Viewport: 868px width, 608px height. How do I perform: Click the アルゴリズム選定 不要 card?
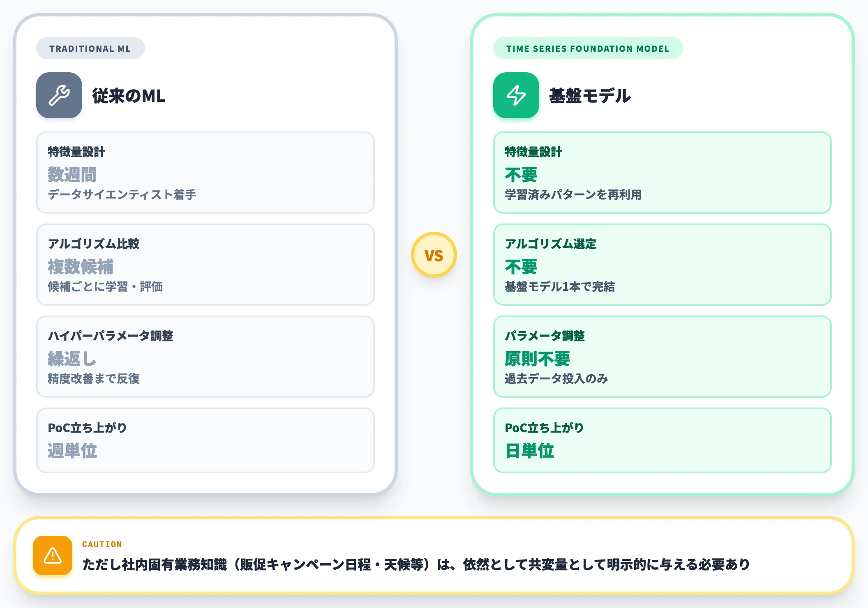[x=663, y=265]
